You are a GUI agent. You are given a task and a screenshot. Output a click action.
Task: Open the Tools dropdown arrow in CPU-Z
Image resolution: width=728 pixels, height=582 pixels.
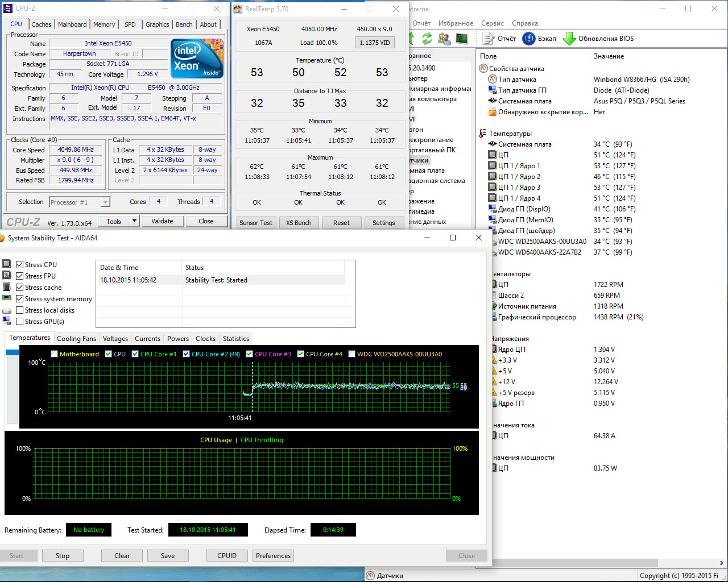click(135, 221)
